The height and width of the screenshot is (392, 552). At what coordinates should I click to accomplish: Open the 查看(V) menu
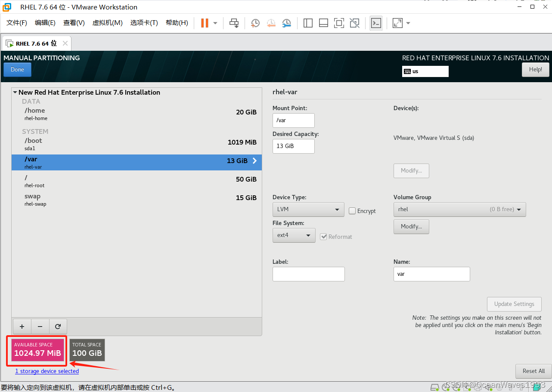[x=74, y=23]
